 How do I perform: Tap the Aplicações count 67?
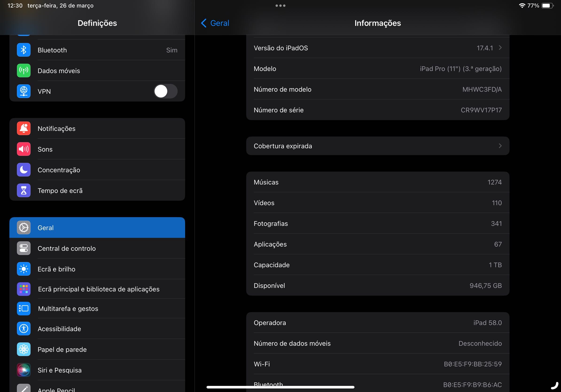pos(498,244)
